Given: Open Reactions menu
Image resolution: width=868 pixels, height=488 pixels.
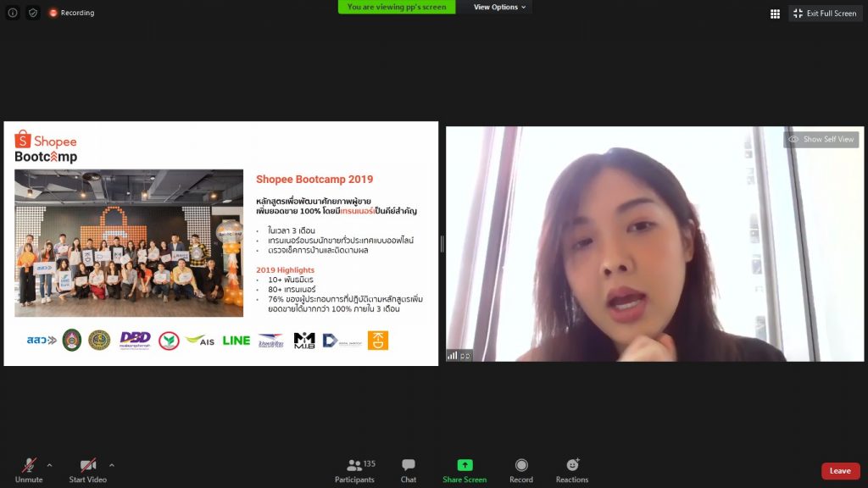Looking at the screenshot, I should pyautogui.click(x=572, y=471).
